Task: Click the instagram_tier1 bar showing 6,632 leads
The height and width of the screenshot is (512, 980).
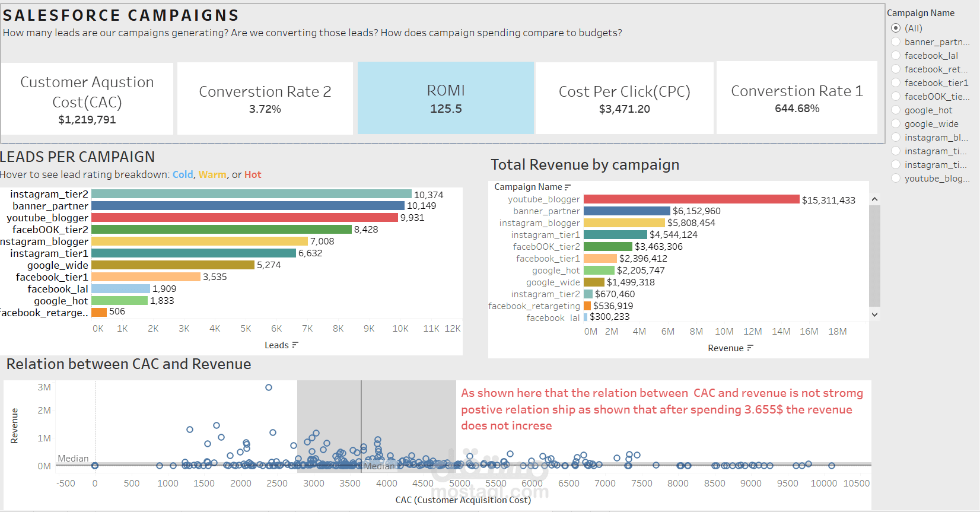Action: [x=194, y=253]
